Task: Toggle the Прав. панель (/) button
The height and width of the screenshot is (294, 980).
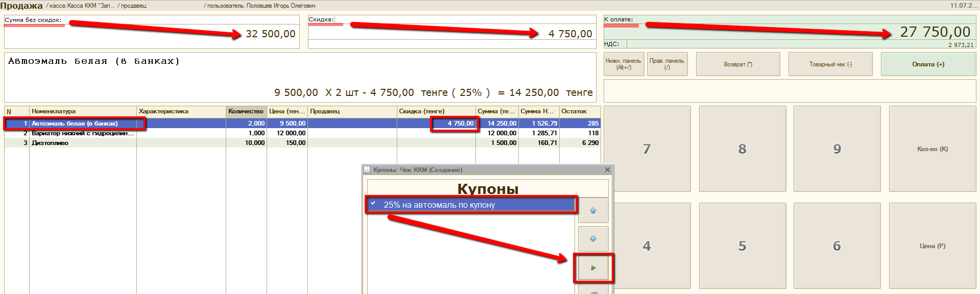Action: tap(666, 64)
